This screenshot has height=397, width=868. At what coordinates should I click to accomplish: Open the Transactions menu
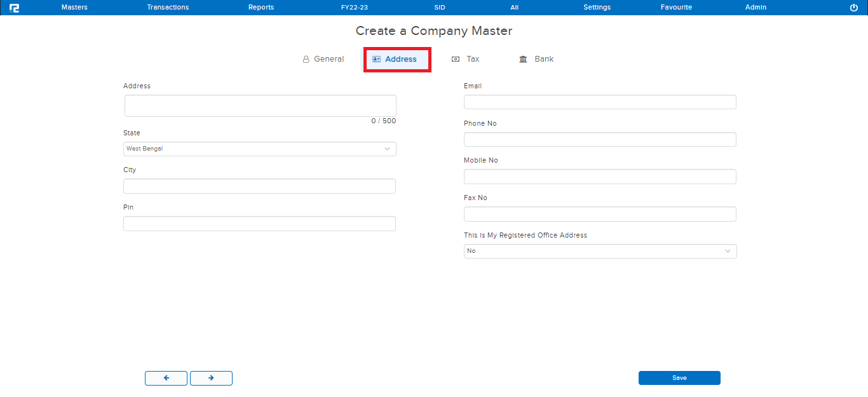tap(168, 8)
